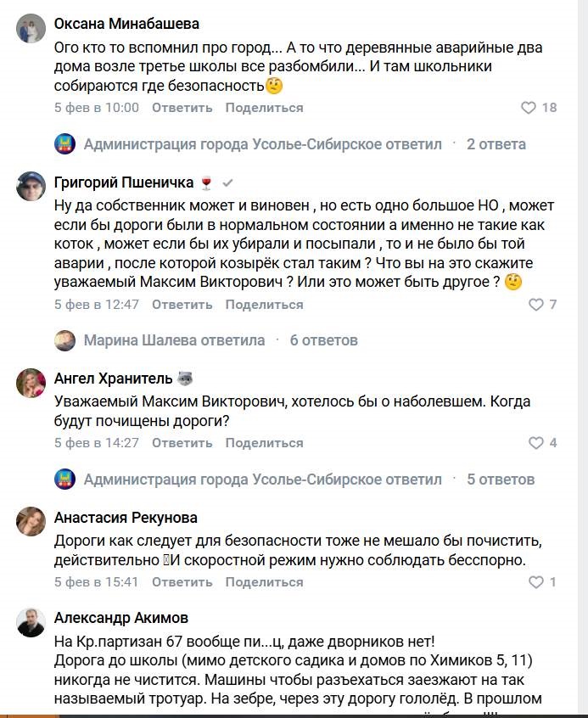This screenshot has height=718, width=588.
Task: Like Ангел Хранитель's comment with the heart
Action: (x=535, y=443)
